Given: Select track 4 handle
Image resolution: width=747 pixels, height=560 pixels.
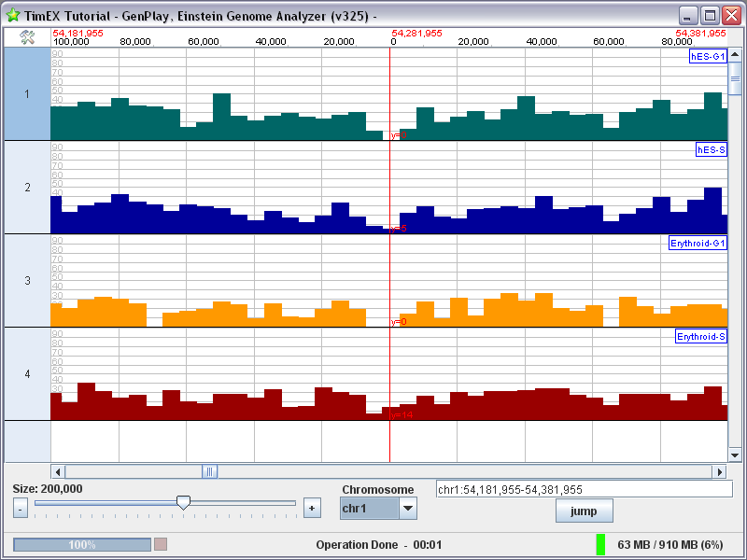Looking at the screenshot, I should [27, 374].
